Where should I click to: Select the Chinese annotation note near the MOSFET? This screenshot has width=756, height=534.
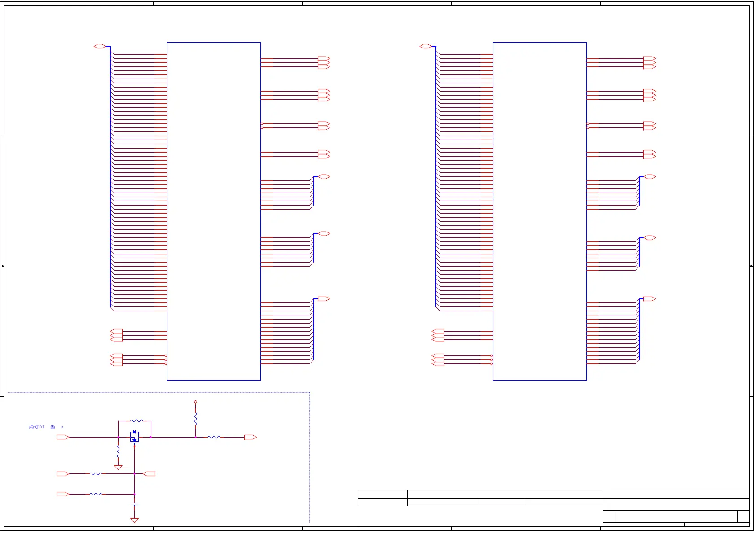[46, 427]
